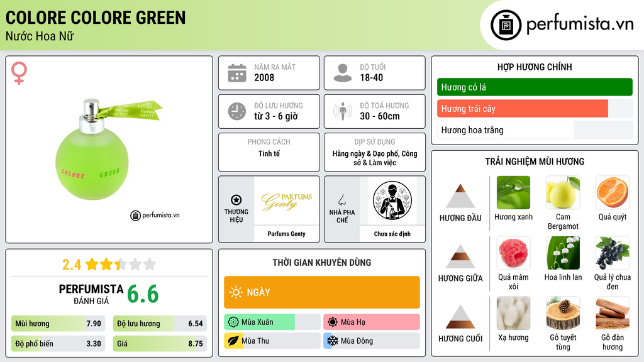Viewport: 644px width, 362px height.
Task: Open the Quả quýt note image
Action: [x=613, y=192]
